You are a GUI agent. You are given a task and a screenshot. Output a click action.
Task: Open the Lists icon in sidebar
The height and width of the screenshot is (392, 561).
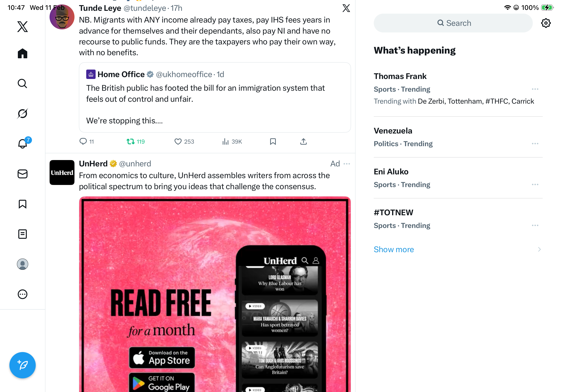click(x=23, y=234)
